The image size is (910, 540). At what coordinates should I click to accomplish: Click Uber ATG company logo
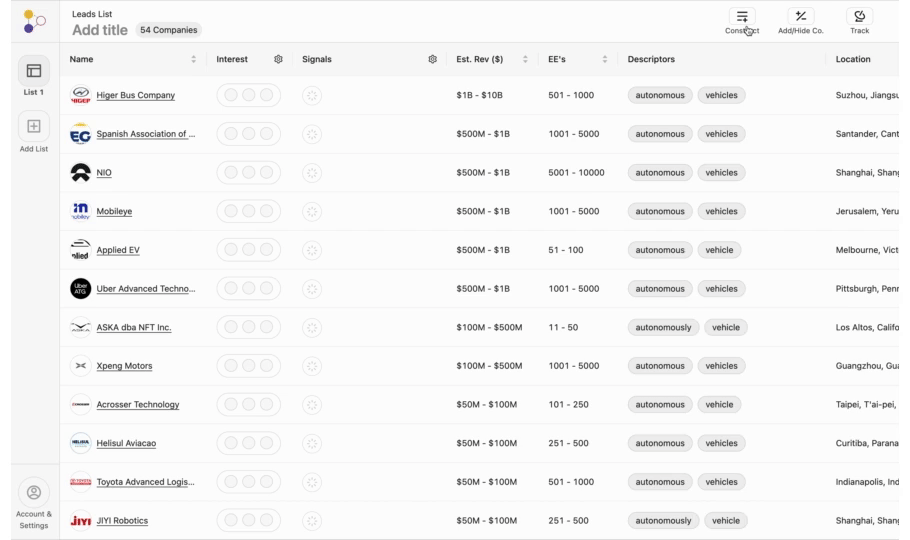[x=81, y=289]
